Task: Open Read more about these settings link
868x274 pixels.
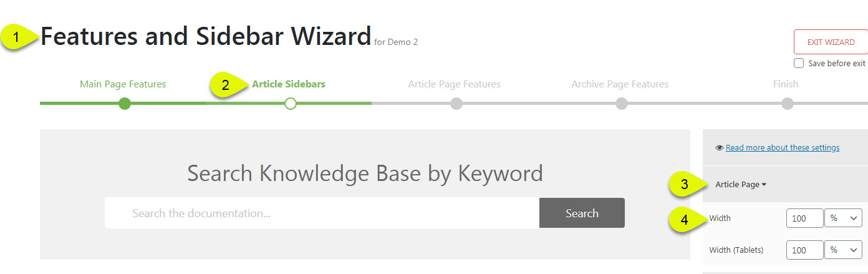Action: 782,148
